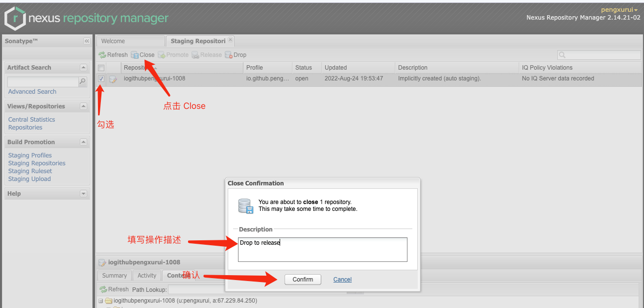Sort by the Profile column header
This screenshot has height=308, width=644.
(x=267, y=68)
